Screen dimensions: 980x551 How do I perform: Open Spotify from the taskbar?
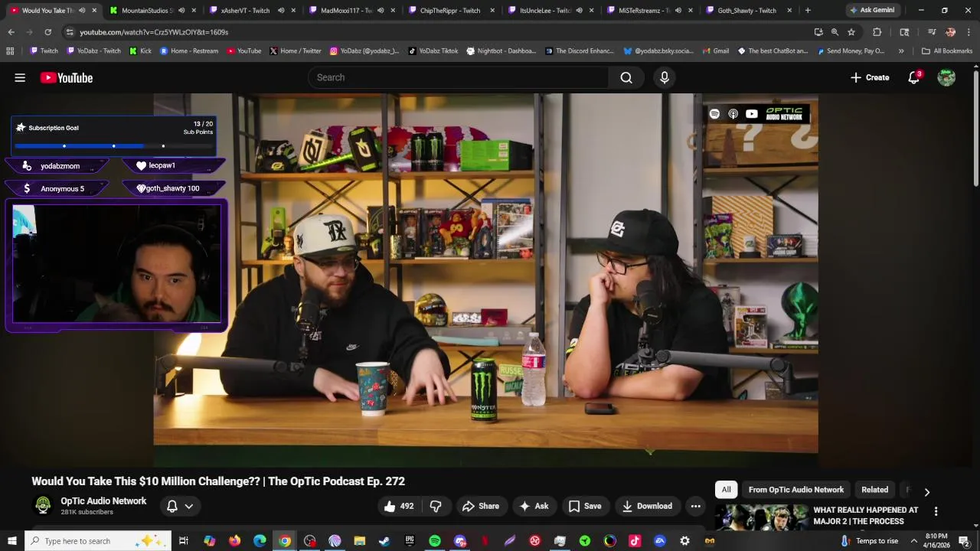point(435,541)
